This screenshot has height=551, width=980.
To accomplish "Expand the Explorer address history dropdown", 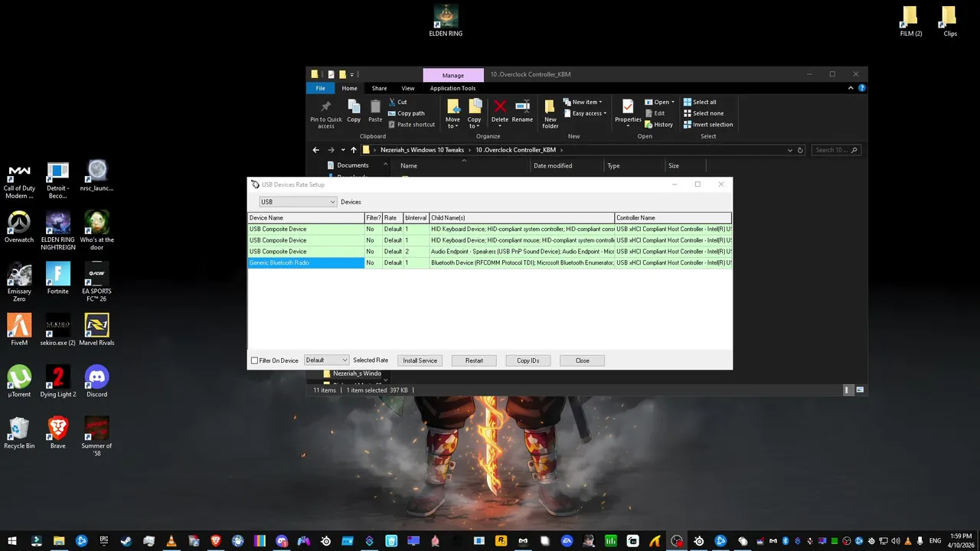I will pos(789,150).
